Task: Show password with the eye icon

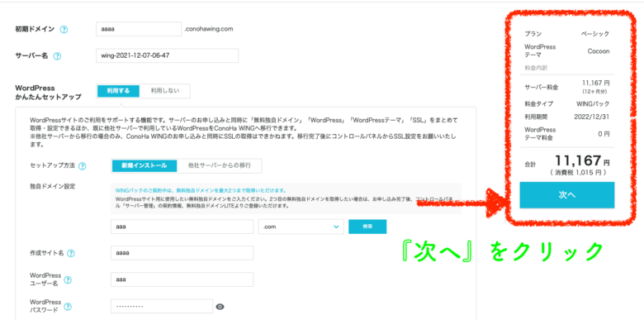Action: point(220,307)
